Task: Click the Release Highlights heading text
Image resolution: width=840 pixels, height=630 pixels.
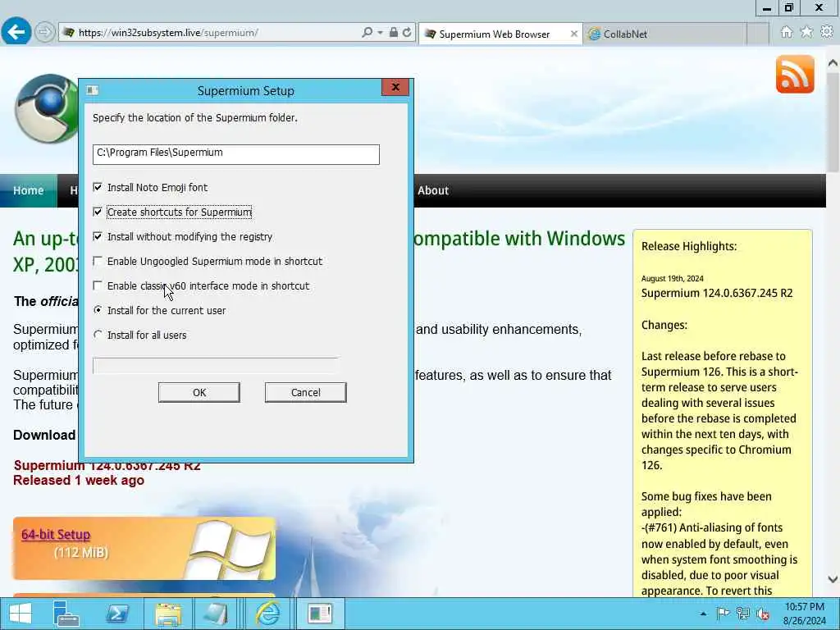Action: 689,246
